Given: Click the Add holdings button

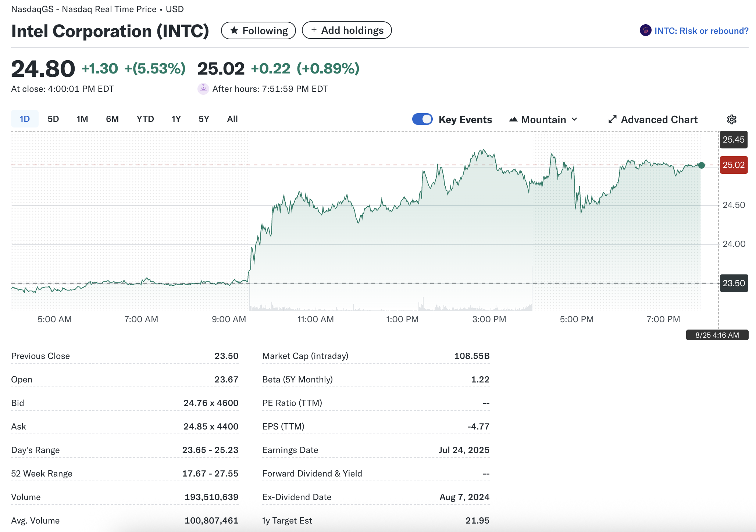Looking at the screenshot, I should (346, 30).
